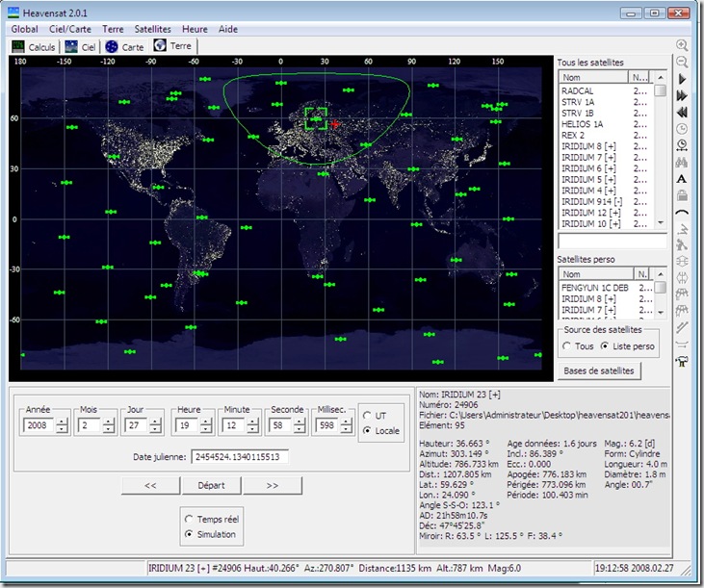Enable the Temps réel mode
Screen dimensions: 704x588
189,519
